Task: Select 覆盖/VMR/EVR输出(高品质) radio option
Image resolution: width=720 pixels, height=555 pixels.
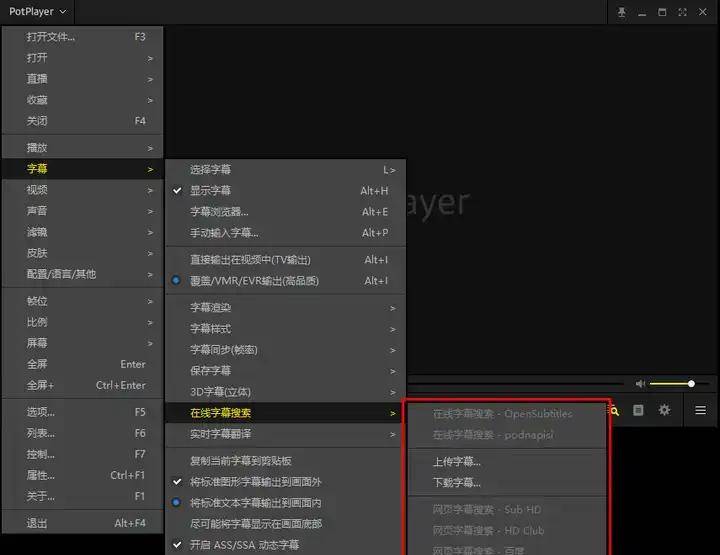Action: click(285, 280)
